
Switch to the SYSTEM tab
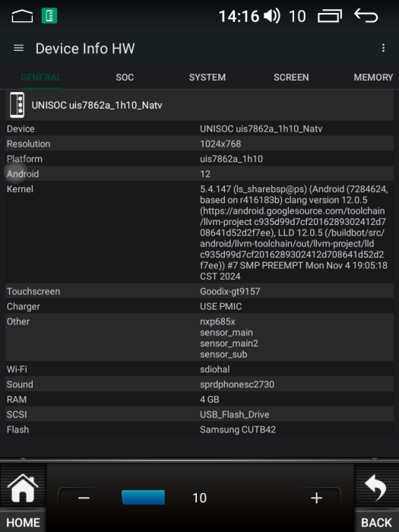(x=207, y=78)
